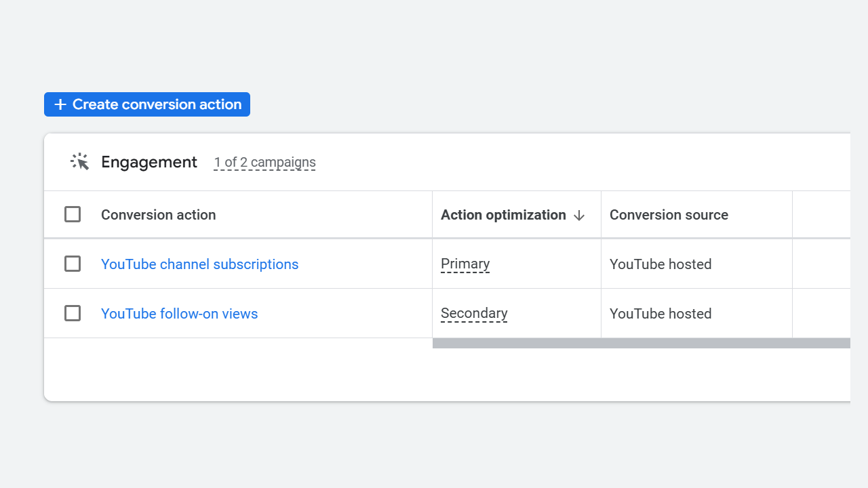Click the Conversion source column header
This screenshot has height=488, width=868.
click(x=669, y=215)
